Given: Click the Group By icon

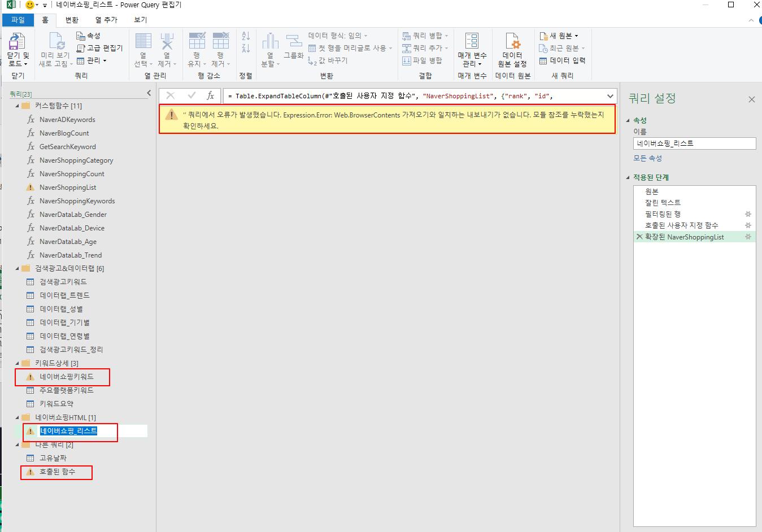Looking at the screenshot, I should pyautogui.click(x=293, y=42).
